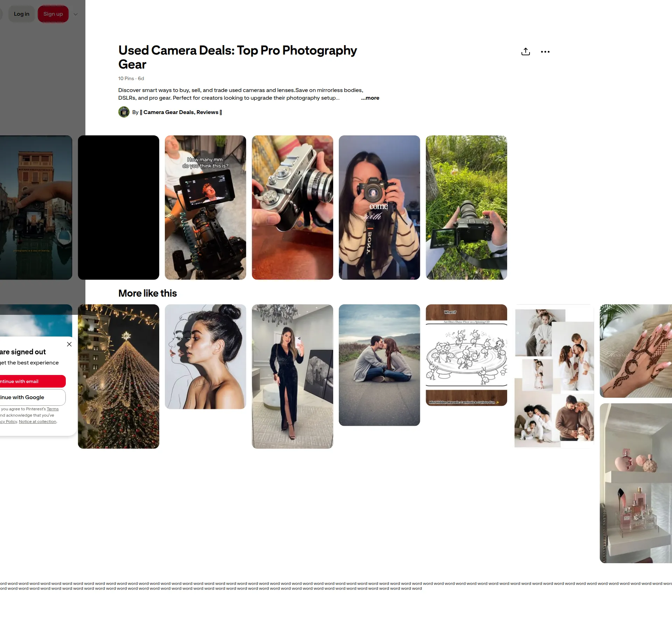Open the black dress mirror selfie pin
The image size is (672, 630).
[x=292, y=376]
